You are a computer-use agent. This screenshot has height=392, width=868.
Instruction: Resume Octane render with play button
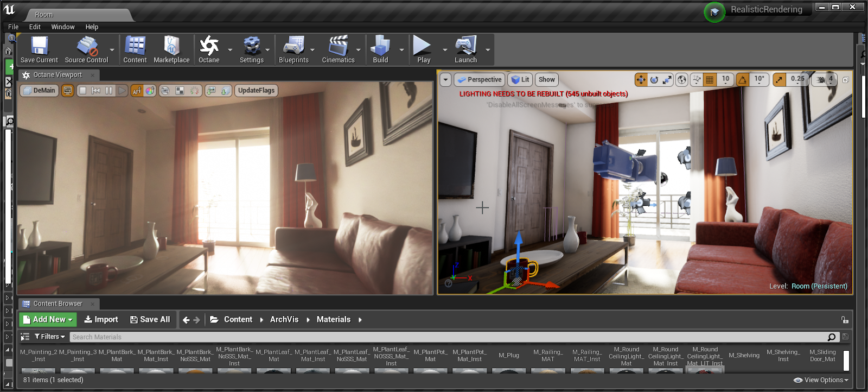click(x=122, y=91)
